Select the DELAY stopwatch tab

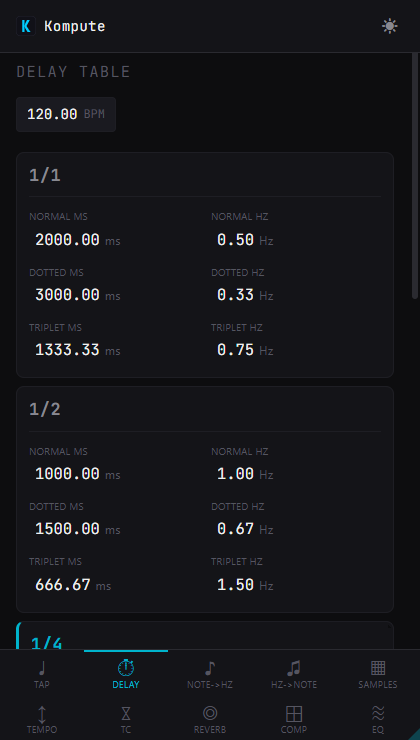point(126,674)
